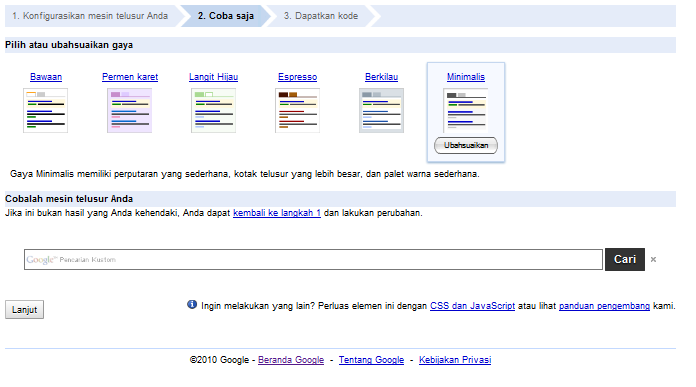Click the Gaya Minimalis description text
The width and height of the screenshot is (696, 387).
point(245,174)
